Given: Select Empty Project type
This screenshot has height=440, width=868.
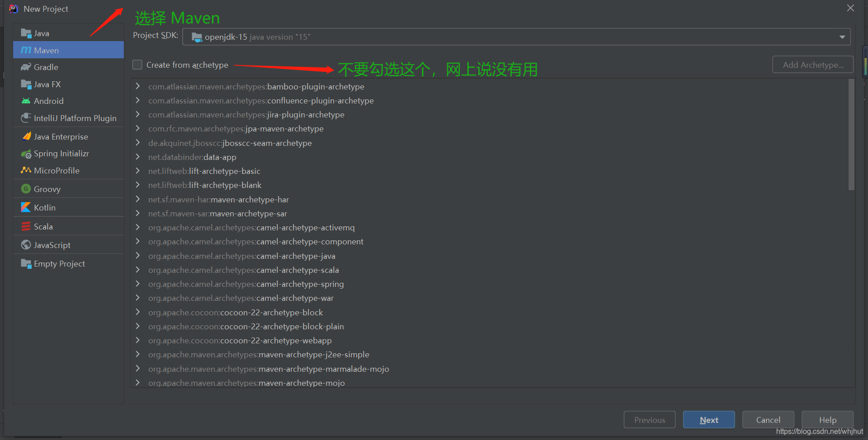Looking at the screenshot, I should tap(68, 264).
